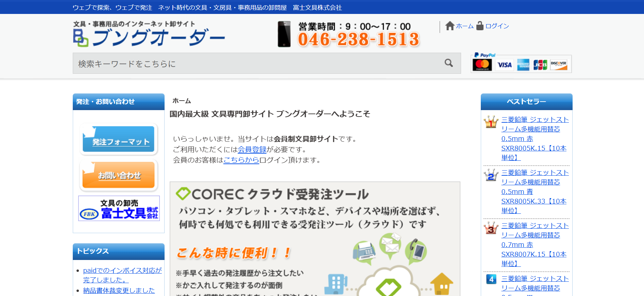Click the American Express card icon

[523, 65]
